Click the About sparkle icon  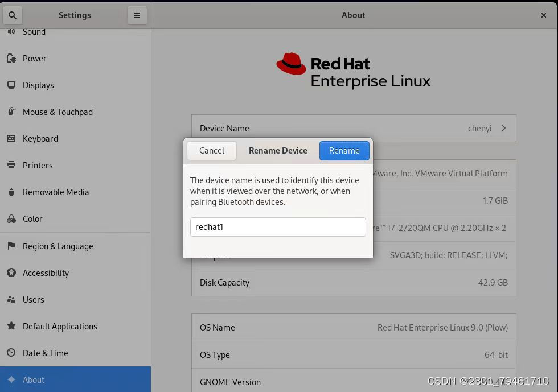pyautogui.click(x=11, y=379)
